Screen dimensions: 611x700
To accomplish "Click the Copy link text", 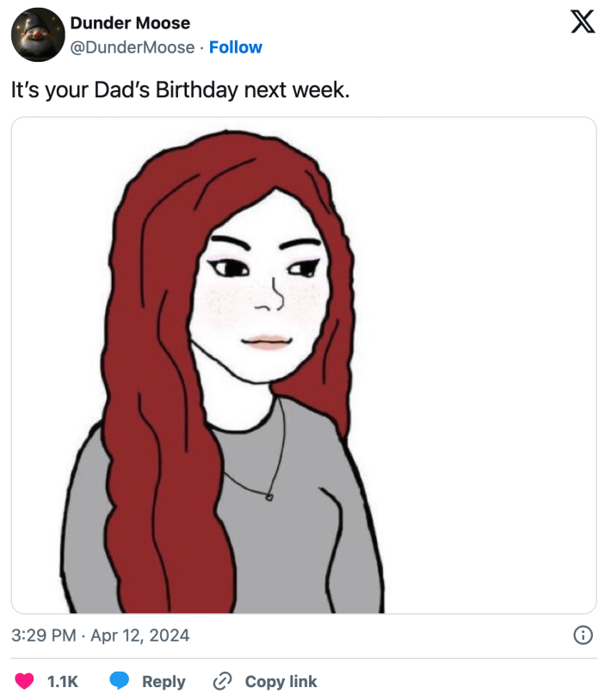I will (x=281, y=681).
